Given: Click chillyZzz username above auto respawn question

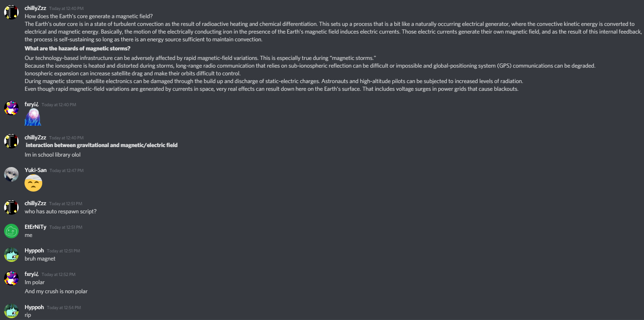Looking at the screenshot, I should pos(35,203).
